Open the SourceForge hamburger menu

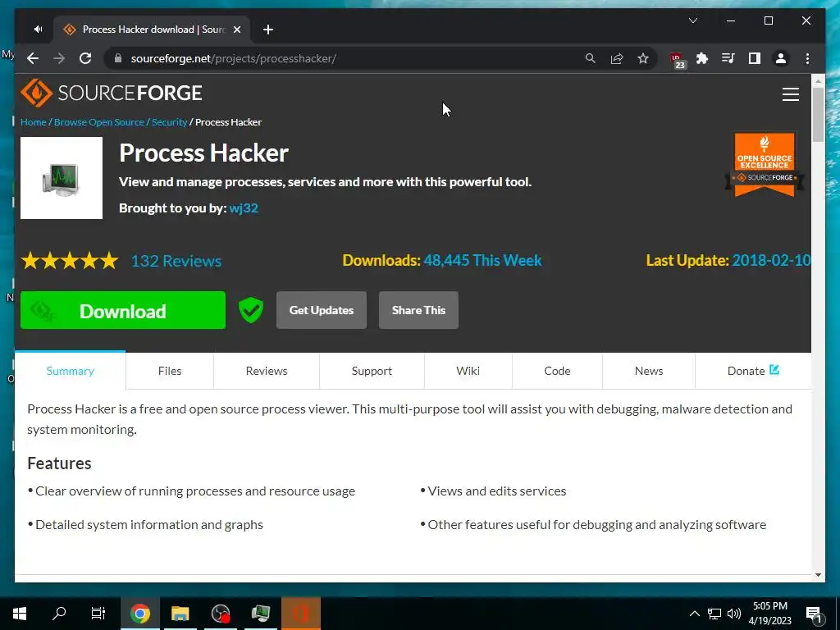tap(790, 94)
